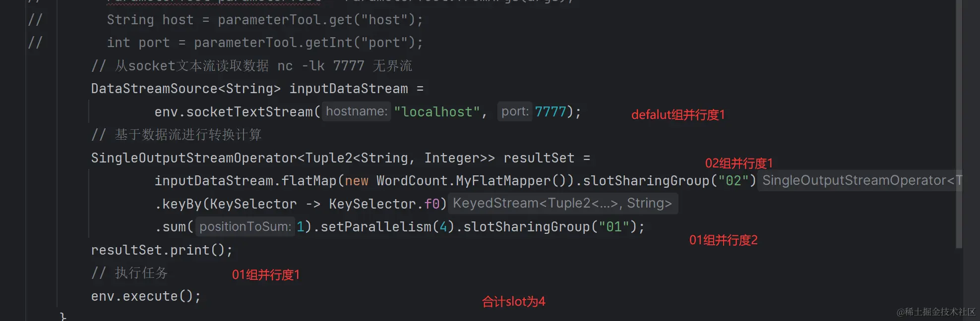
Task: Click the "localhost" string literal
Action: click(x=437, y=112)
